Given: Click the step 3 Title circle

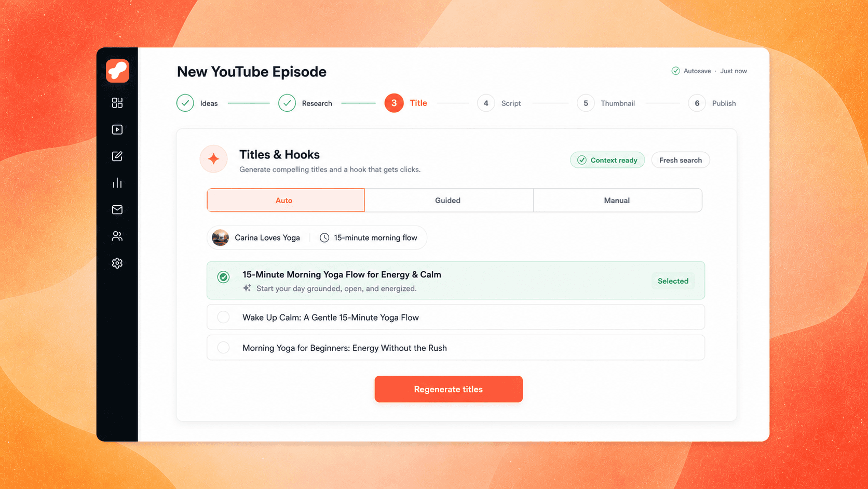Looking at the screenshot, I should coord(394,103).
